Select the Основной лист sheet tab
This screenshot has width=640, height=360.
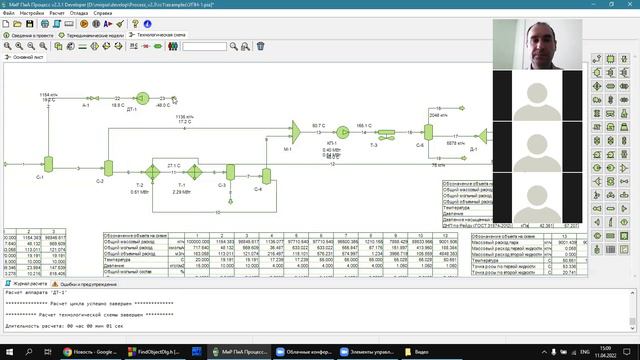[24, 57]
